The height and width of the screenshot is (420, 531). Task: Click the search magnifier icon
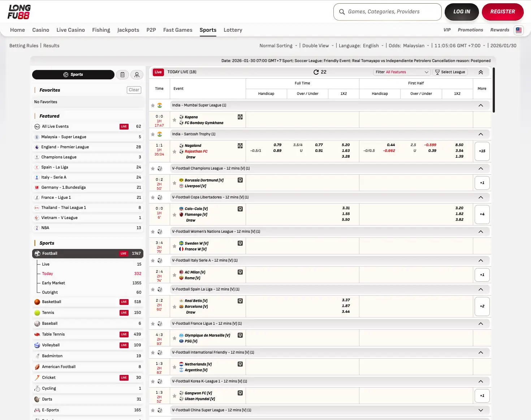[342, 12]
